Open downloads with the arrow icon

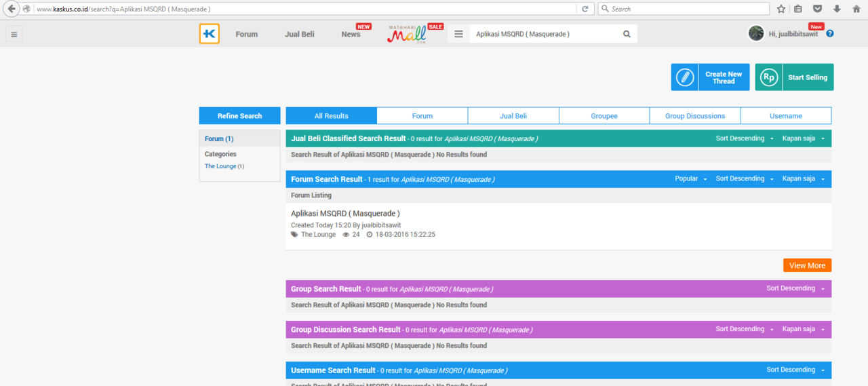tap(837, 9)
